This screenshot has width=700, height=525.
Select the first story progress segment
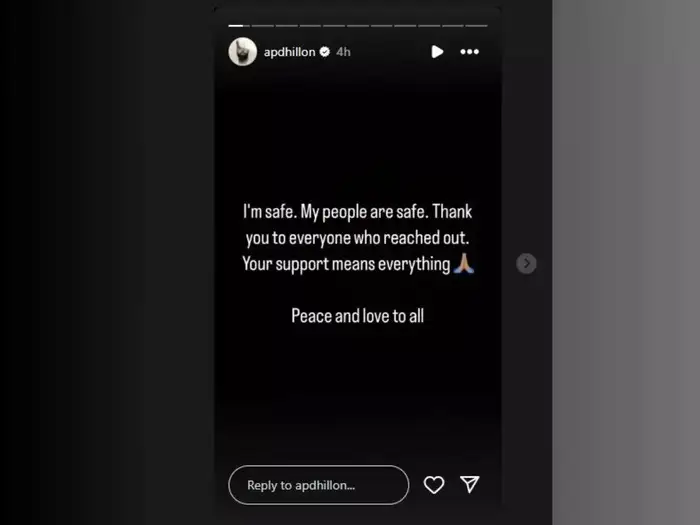point(239,26)
